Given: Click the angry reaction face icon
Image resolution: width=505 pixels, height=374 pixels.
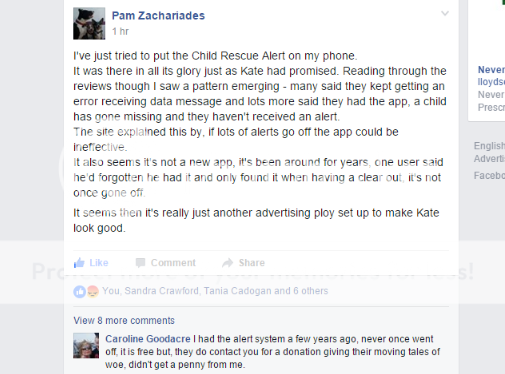Looking at the screenshot, I should pos(93,292).
